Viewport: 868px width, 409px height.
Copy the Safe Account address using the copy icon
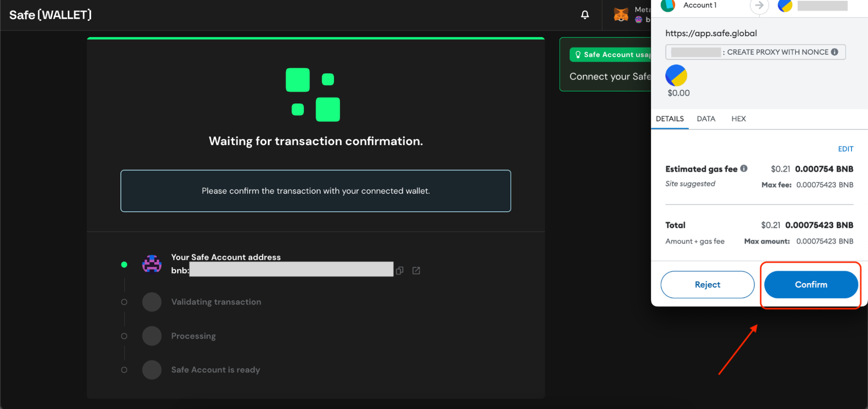[399, 270]
